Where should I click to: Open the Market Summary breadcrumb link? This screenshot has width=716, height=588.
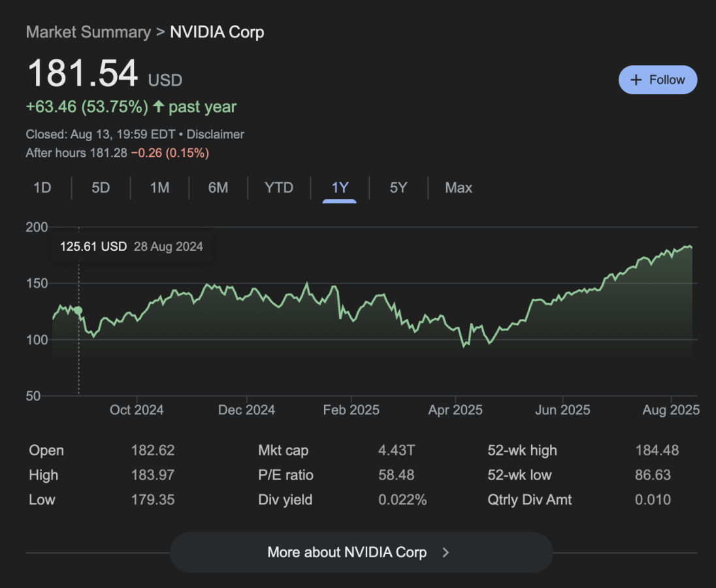pyautogui.click(x=88, y=32)
